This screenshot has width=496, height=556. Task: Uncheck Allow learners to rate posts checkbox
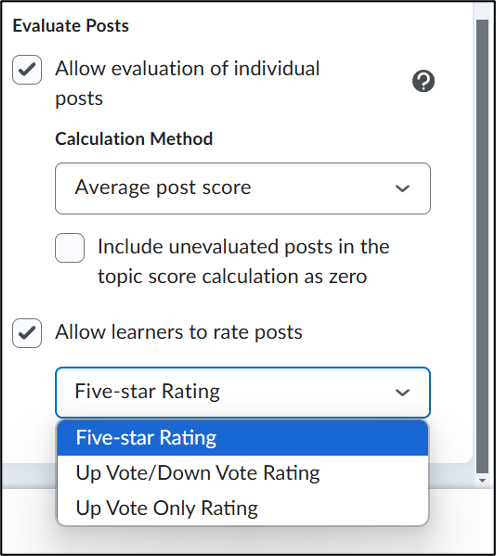[x=27, y=333]
